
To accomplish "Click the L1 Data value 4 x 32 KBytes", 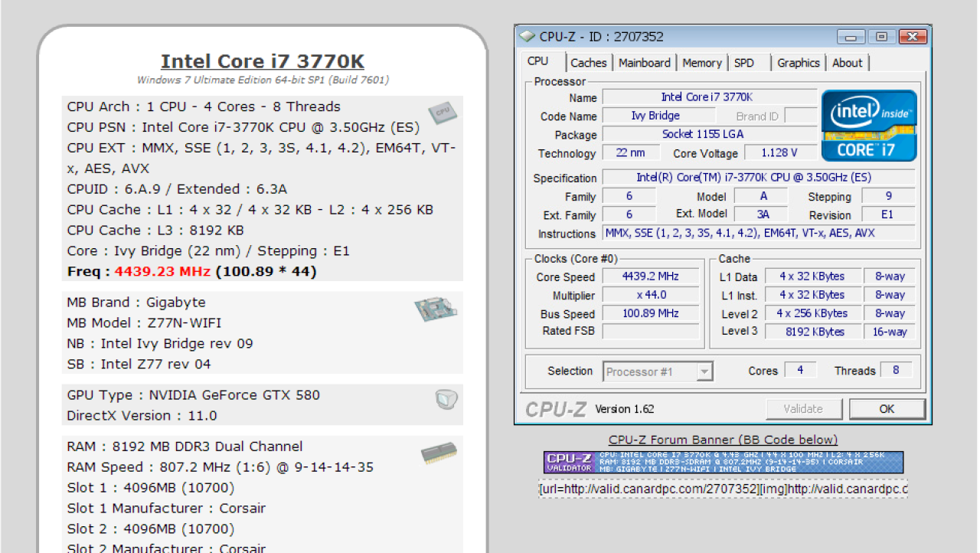I will click(x=812, y=276).
